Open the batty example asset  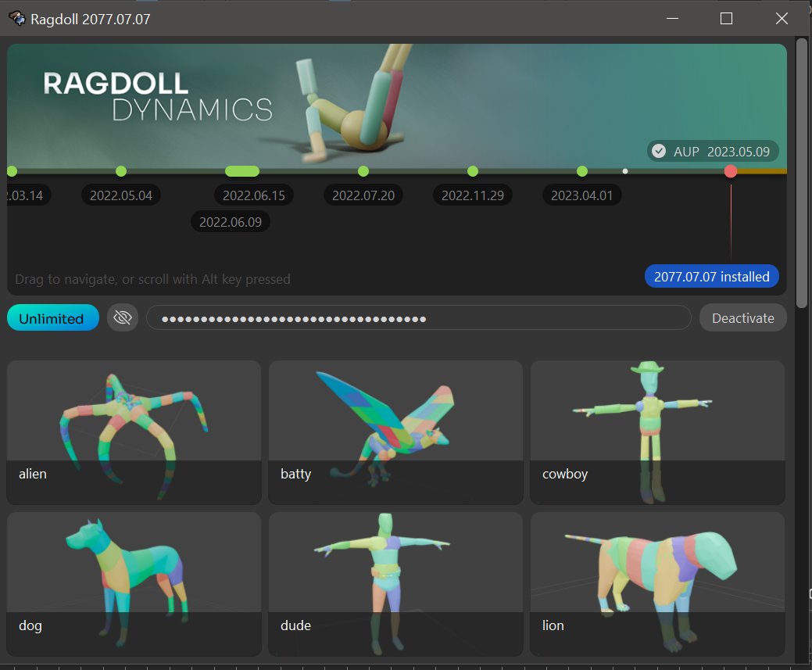[x=395, y=432]
